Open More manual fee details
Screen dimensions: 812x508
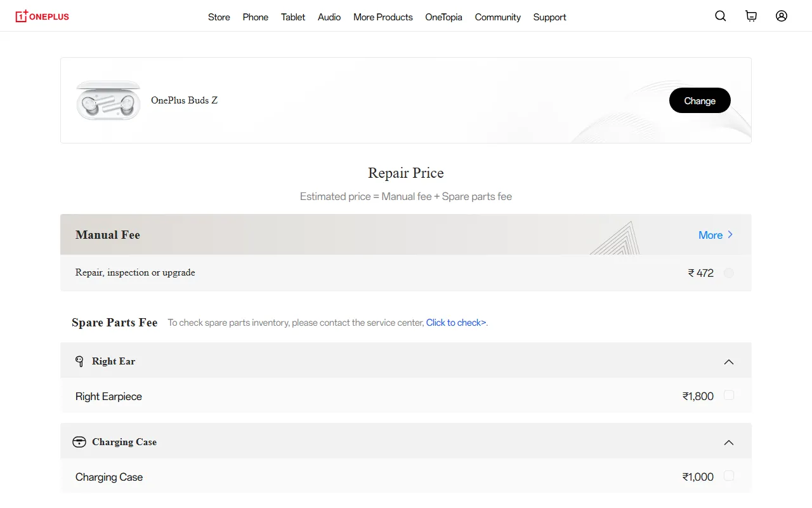click(716, 235)
